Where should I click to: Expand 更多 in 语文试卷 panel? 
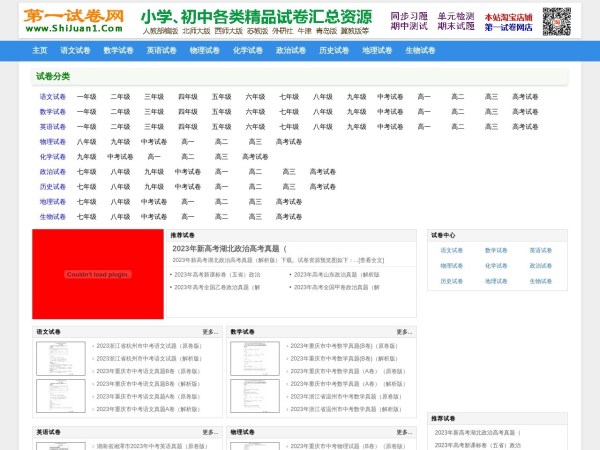click(210, 331)
